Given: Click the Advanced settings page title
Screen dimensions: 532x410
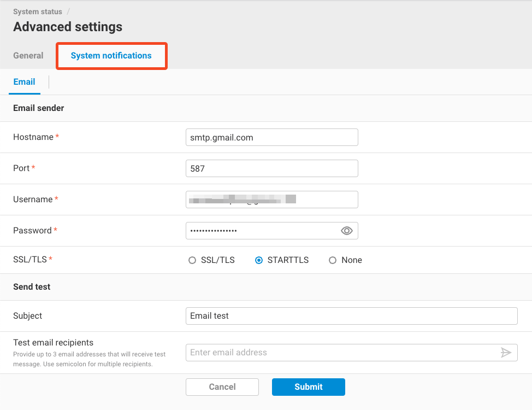Looking at the screenshot, I should point(68,27).
